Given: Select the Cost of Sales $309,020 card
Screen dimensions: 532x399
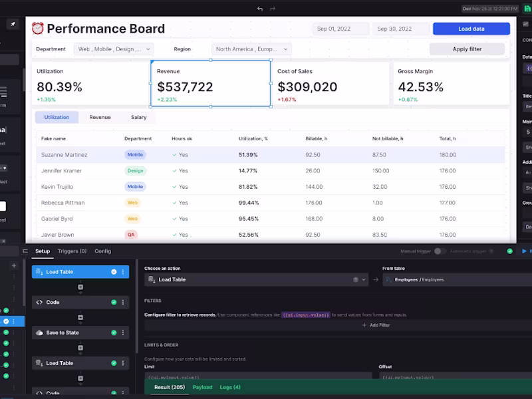Looking at the screenshot, I should click(x=331, y=83).
